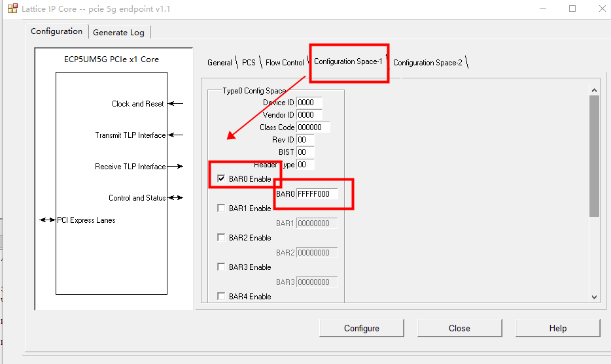Select the General settings tab

point(219,63)
